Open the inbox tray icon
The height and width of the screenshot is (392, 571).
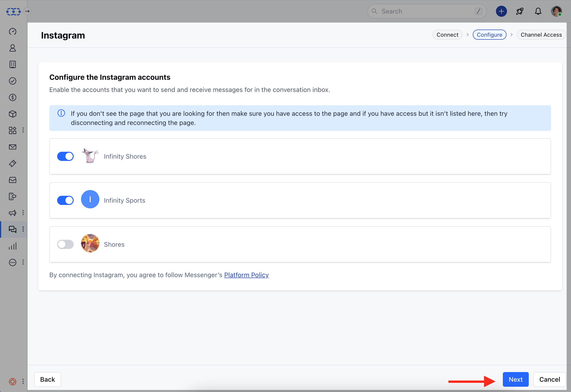tap(13, 180)
